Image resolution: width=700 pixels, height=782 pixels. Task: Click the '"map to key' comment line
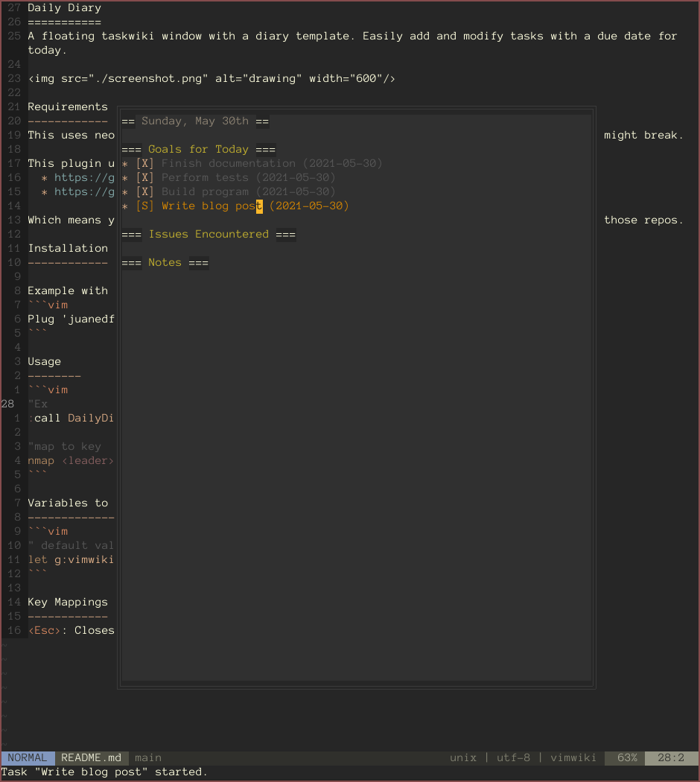64,447
